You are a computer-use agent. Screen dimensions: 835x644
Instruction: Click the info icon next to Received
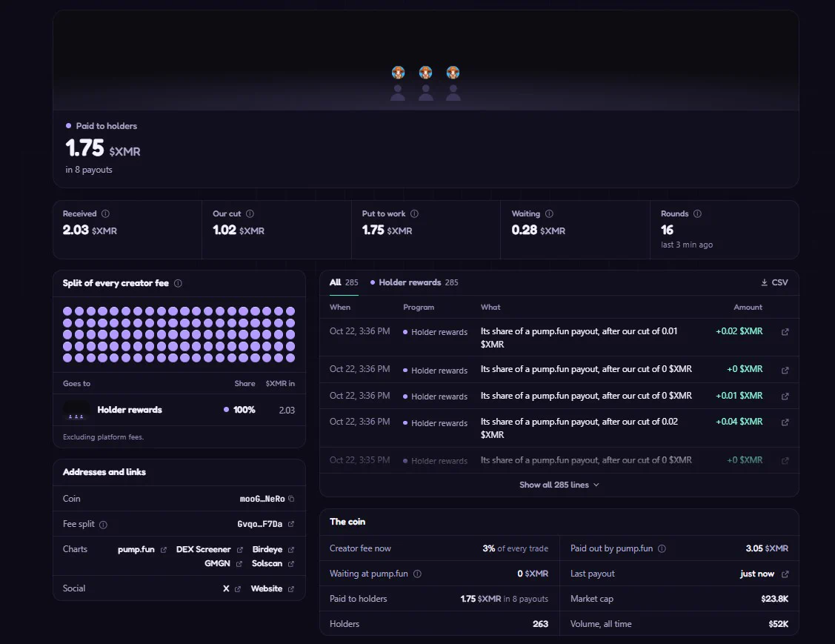(105, 213)
